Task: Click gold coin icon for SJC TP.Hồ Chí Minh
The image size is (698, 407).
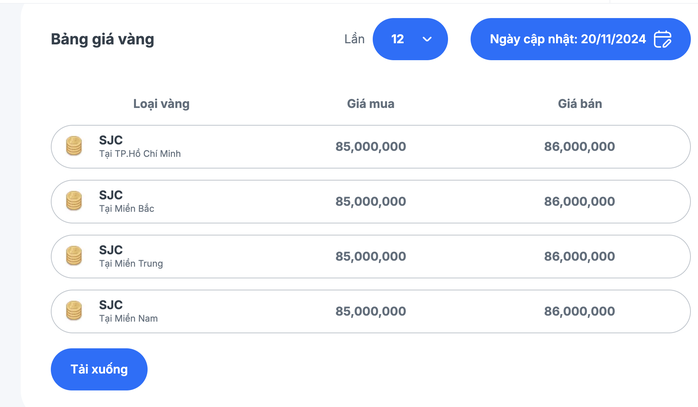Action: [x=74, y=146]
